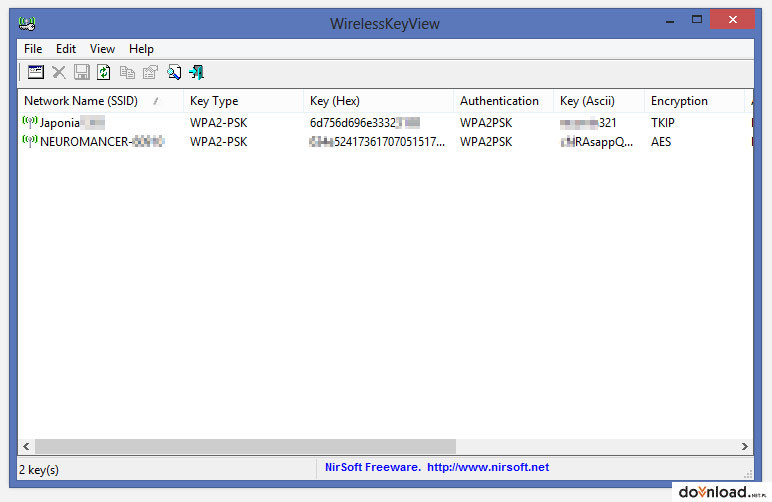Select the NEUROMANCER network row
The image size is (772, 502).
(x=386, y=142)
